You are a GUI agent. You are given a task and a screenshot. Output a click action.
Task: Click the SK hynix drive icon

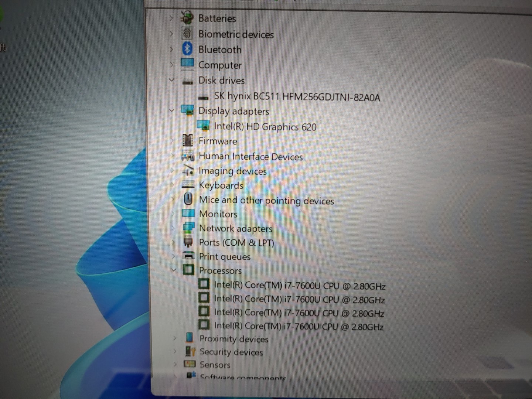204,98
